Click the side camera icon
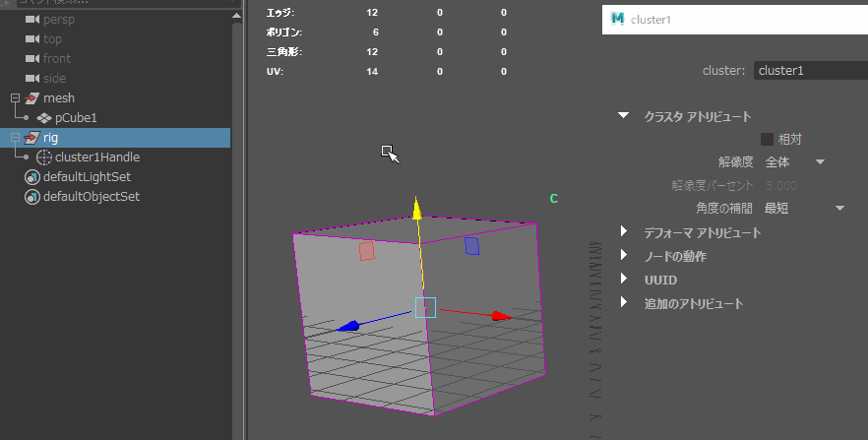This screenshot has width=868, height=440. click(x=32, y=79)
